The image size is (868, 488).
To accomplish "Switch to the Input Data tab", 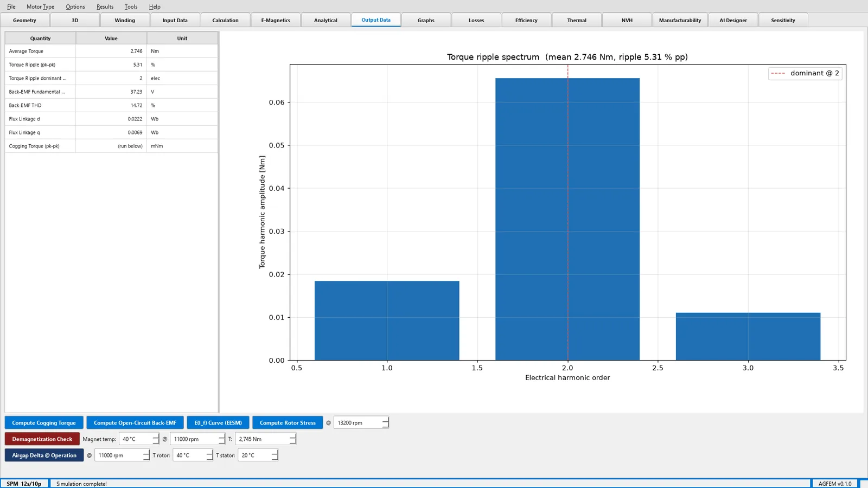I will pos(175,20).
